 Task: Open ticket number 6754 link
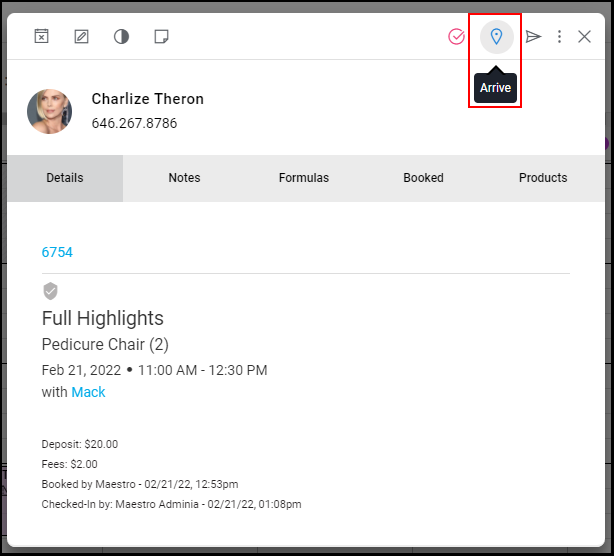pos(57,253)
